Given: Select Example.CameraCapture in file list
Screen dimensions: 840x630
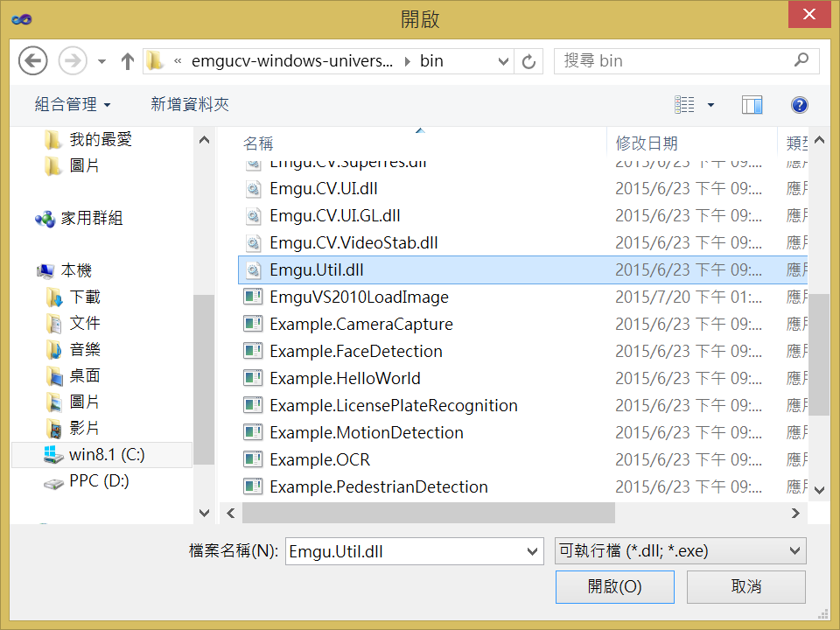Looking at the screenshot, I should (361, 325).
